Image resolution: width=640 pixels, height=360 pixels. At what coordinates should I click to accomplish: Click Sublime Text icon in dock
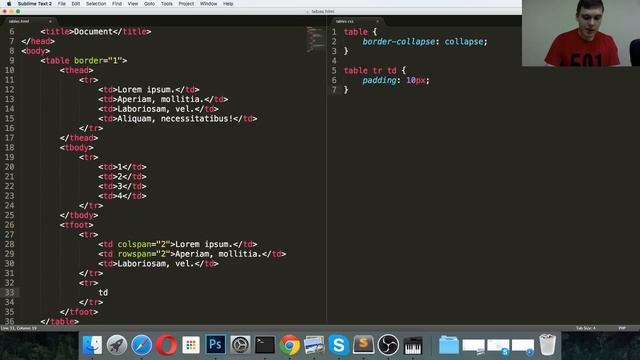pos(363,345)
